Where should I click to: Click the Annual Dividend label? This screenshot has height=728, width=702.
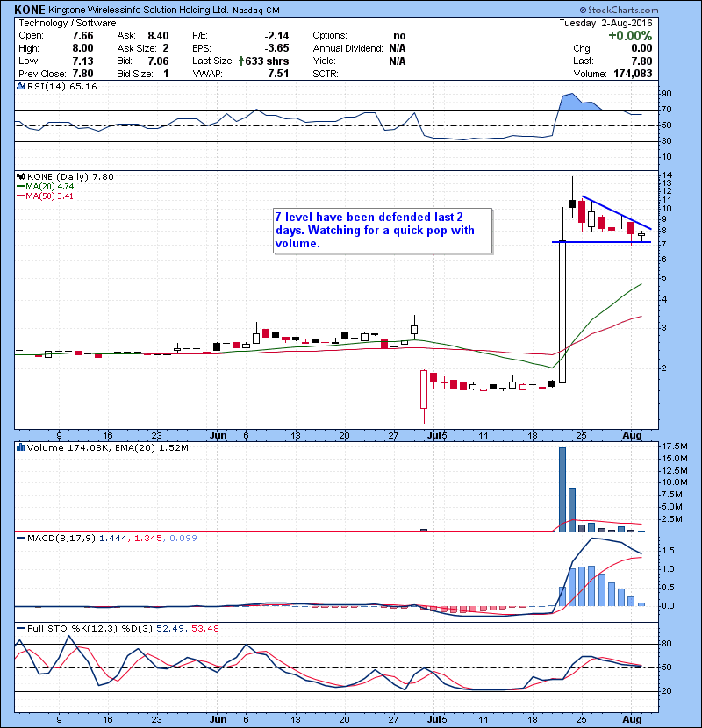pos(348,48)
